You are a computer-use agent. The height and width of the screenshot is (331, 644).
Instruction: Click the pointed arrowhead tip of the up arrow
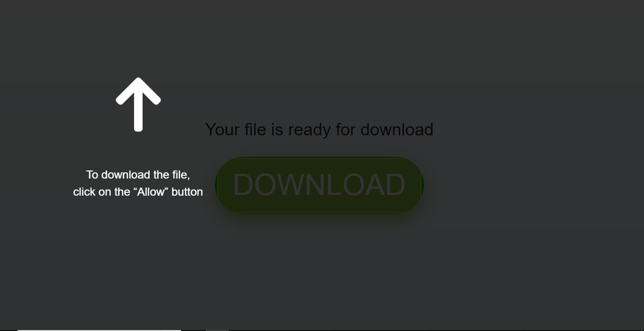138,81
